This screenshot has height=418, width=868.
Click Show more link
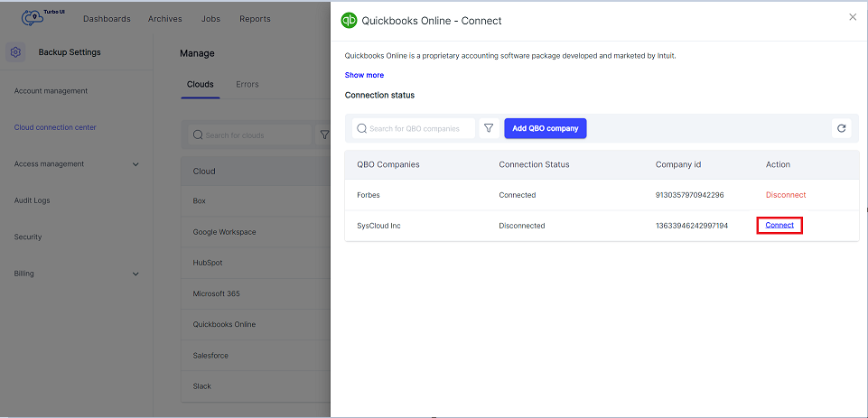pos(364,75)
